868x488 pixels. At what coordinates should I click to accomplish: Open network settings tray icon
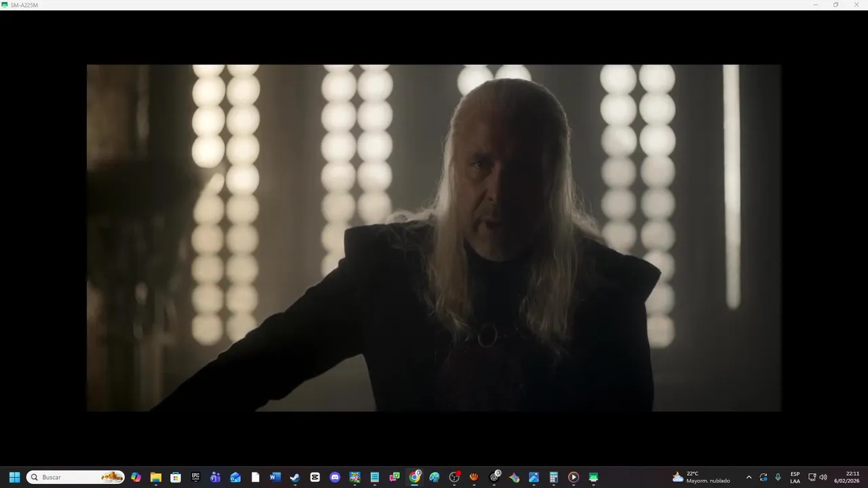pyautogui.click(x=812, y=477)
